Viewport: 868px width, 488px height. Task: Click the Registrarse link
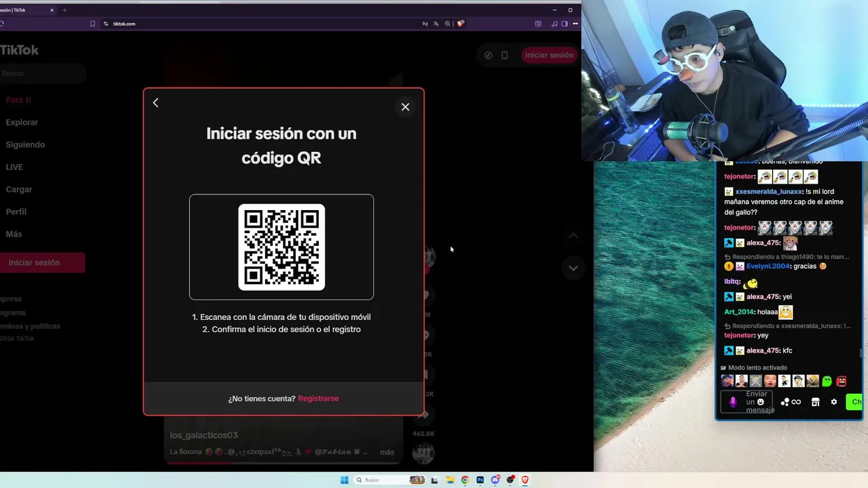click(318, 399)
